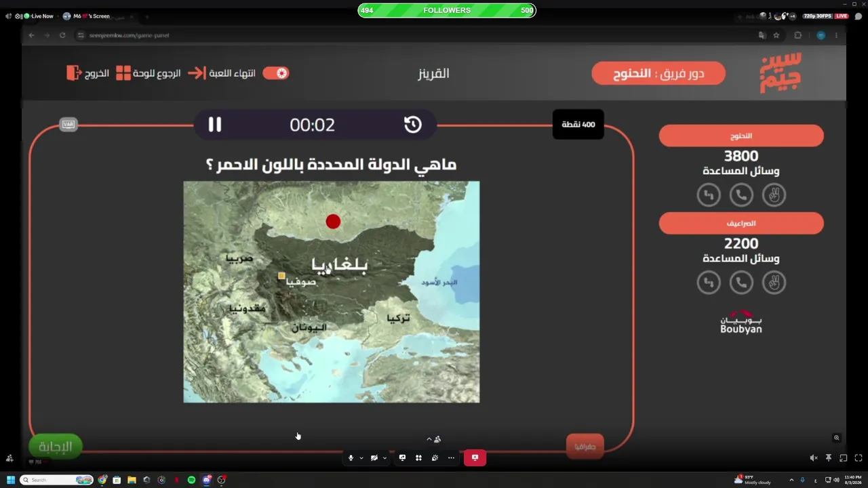Viewport: 868px width, 488px height.
Task: Open browser three-dot menu
Action: tap(836, 35)
